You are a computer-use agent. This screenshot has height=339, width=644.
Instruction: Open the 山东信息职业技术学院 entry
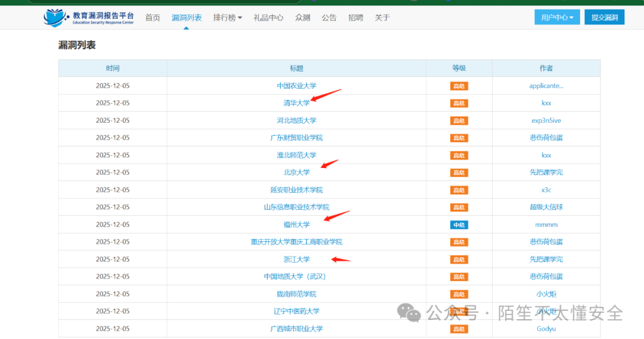click(296, 207)
